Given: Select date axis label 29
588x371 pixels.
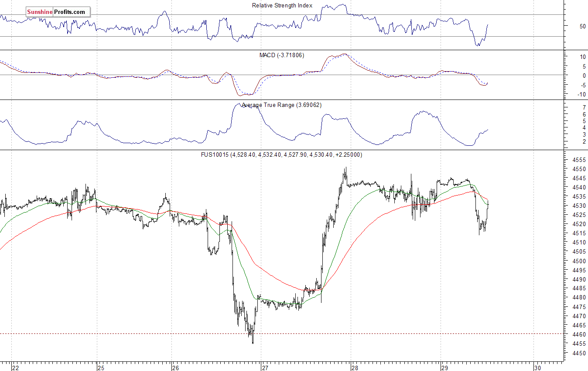Looking at the screenshot, I should click(x=445, y=368).
